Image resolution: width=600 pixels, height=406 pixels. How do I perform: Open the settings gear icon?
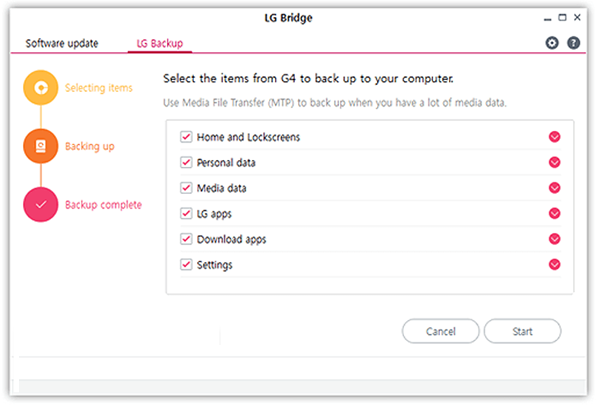[552, 43]
